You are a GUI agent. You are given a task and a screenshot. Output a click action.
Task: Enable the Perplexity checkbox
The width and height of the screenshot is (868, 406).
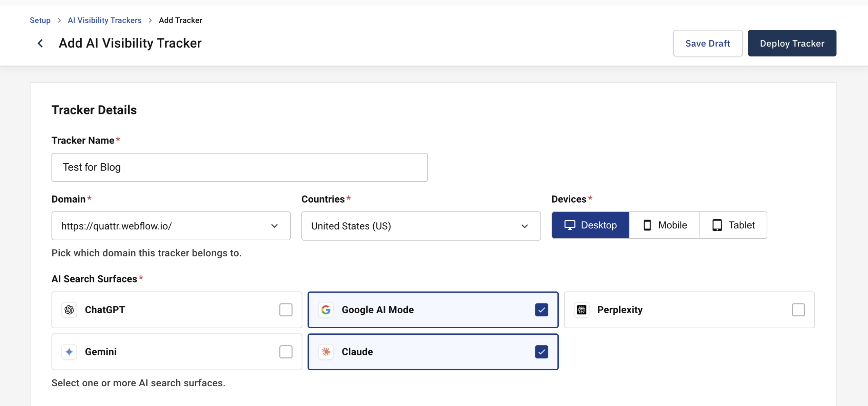click(x=798, y=310)
